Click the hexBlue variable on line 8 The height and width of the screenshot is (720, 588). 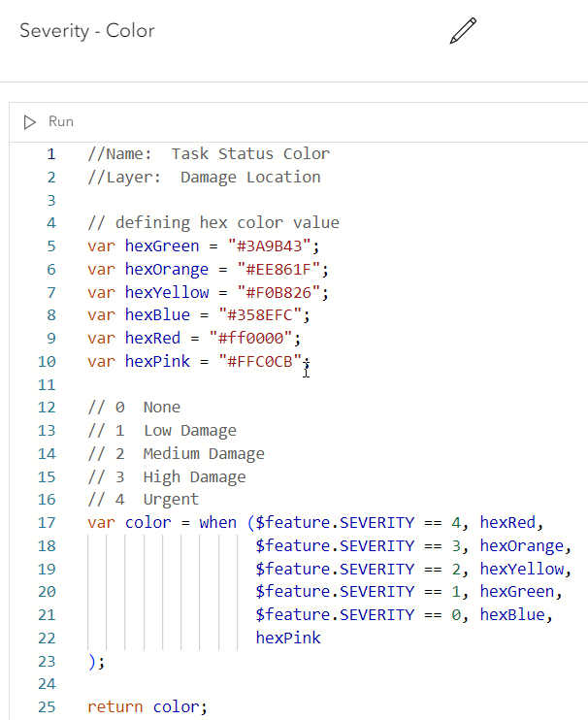157,315
